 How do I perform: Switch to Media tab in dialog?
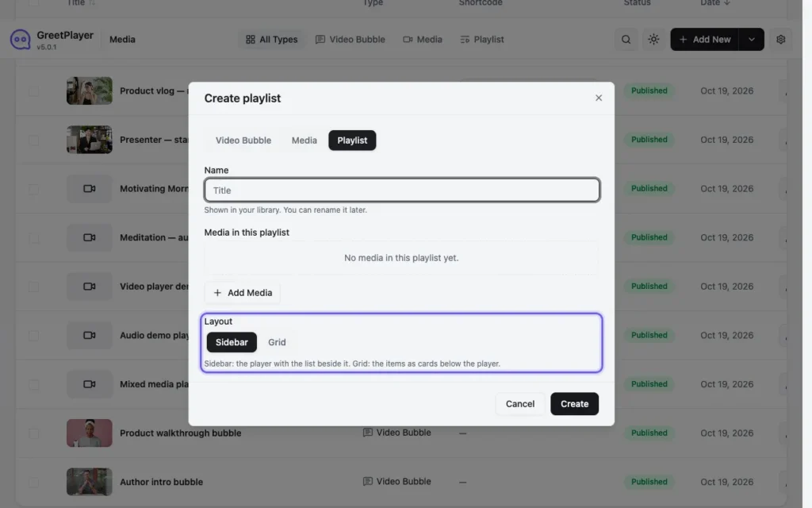tap(304, 140)
